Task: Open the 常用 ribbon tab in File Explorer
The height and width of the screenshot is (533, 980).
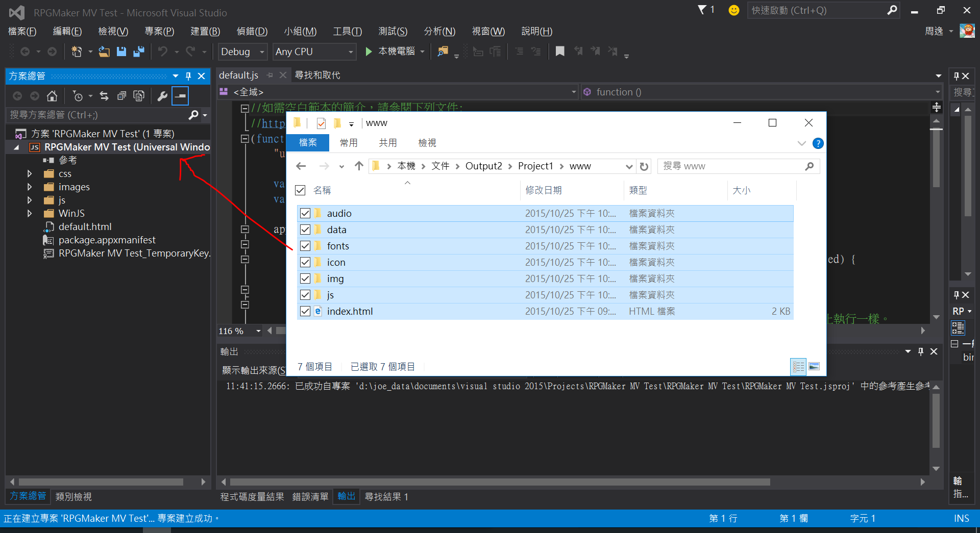Action: [x=349, y=143]
